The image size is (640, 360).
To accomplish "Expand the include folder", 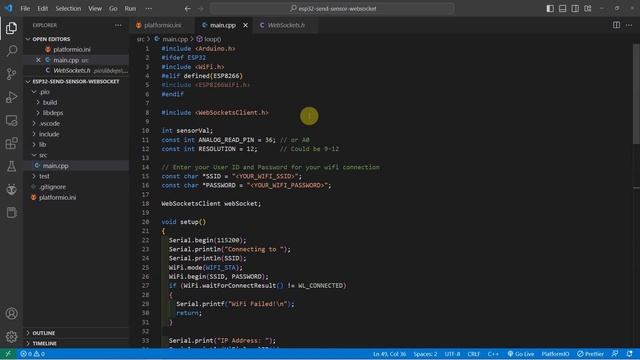I will [x=49, y=134].
